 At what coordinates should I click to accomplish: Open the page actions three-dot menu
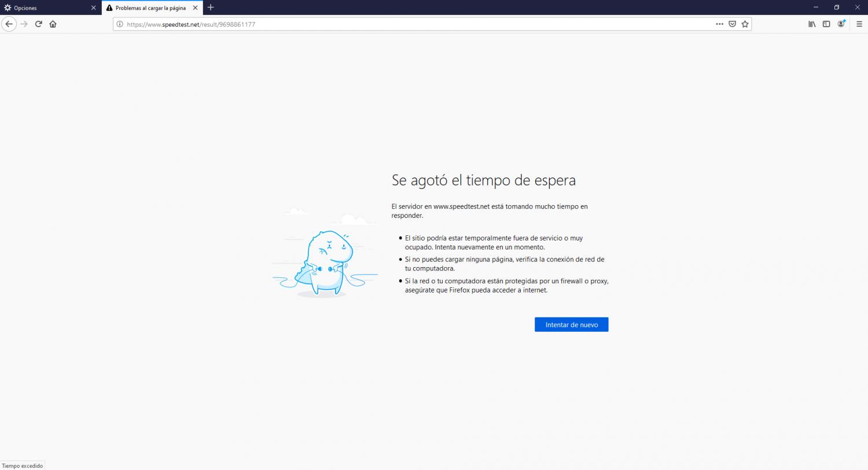click(719, 24)
